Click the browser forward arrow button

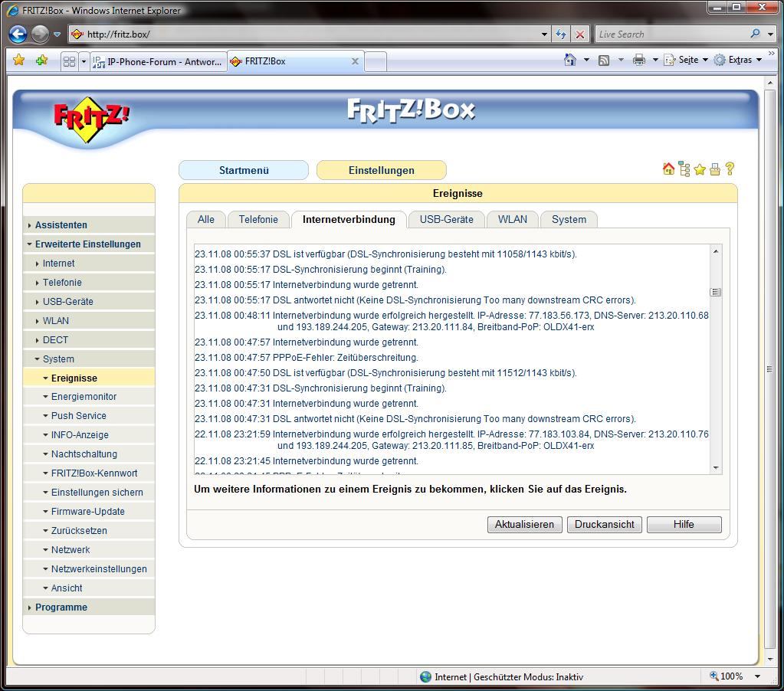pyautogui.click(x=40, y=34)
